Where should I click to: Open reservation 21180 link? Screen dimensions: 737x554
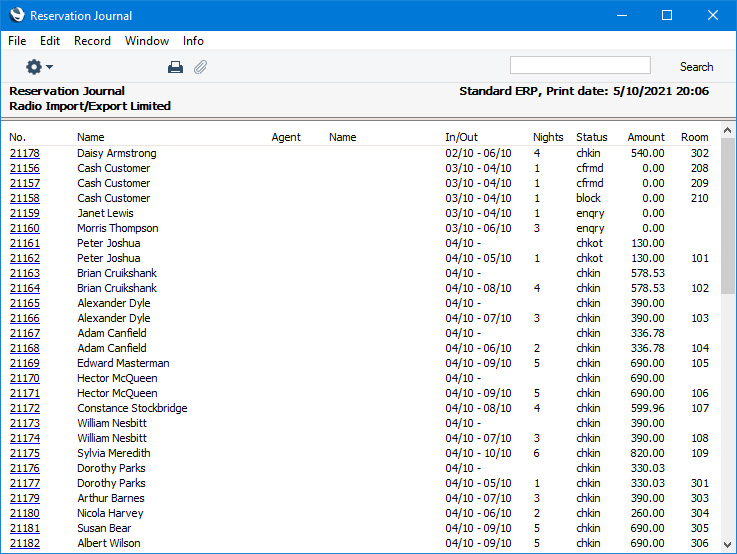click(25, 513)
